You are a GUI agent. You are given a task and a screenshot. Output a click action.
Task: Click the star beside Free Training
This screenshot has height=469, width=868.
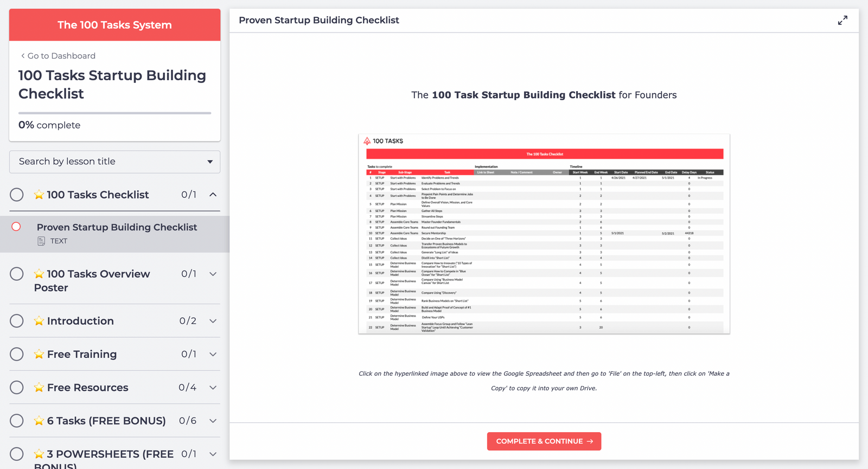pos(39,354)
